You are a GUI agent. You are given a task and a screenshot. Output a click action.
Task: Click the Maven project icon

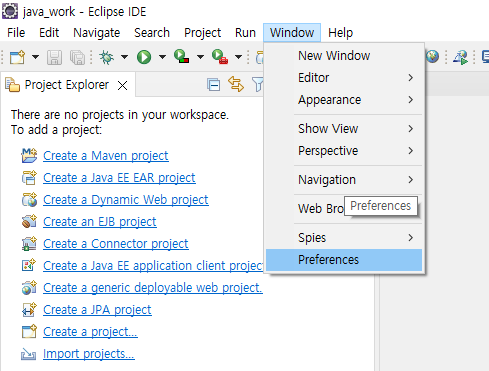(x=29, y=155)
